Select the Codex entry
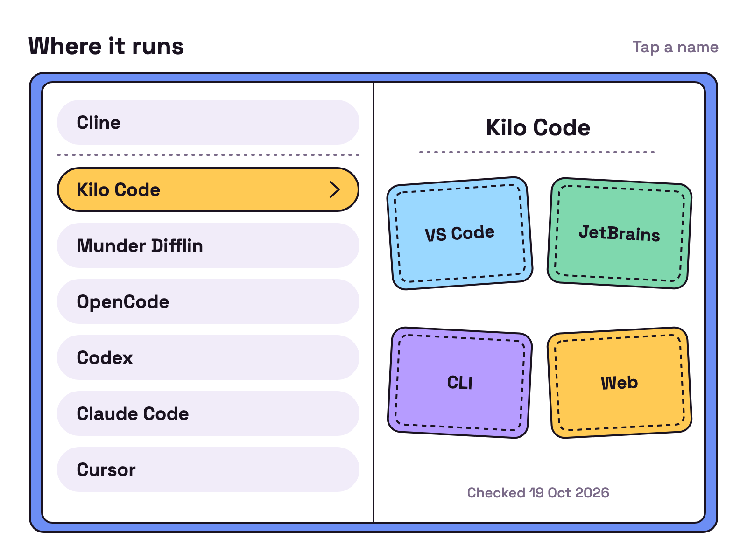The width and height of the screenshot is (747, 560). 208,357
